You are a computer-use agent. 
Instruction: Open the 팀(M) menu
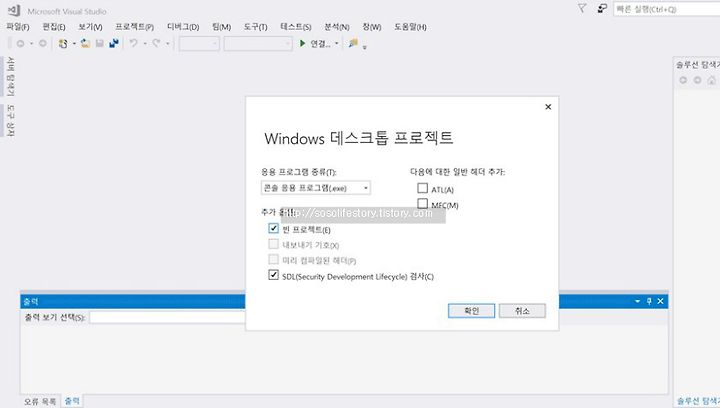(x=221, y=27)
